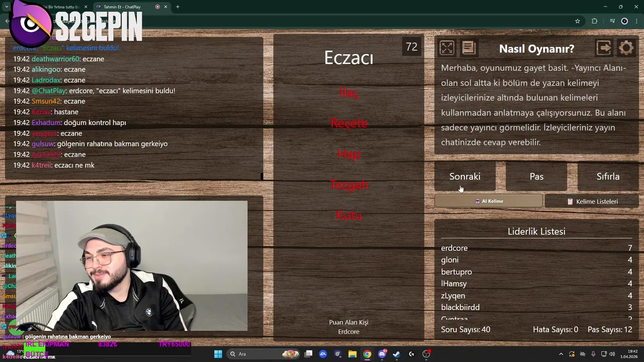The image size is (644, 362).
Task: Click the Nasıl Oynanır? heading
Action: (x=536, y=49)
